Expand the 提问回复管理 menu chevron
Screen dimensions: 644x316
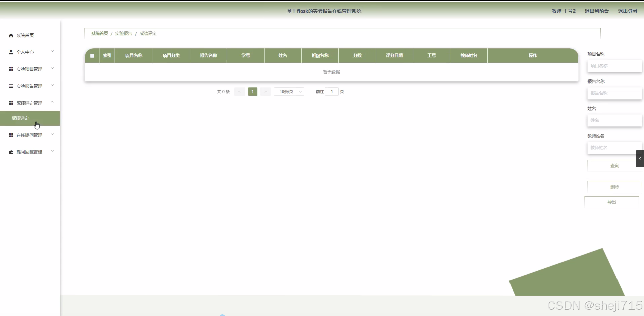(52, 151)
